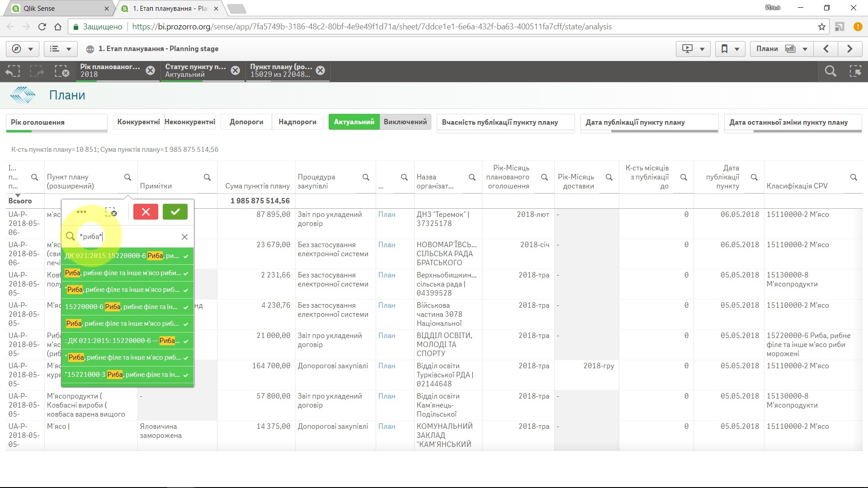
Task: Confirm selection with green checkmark button
Action: [175, 212]
